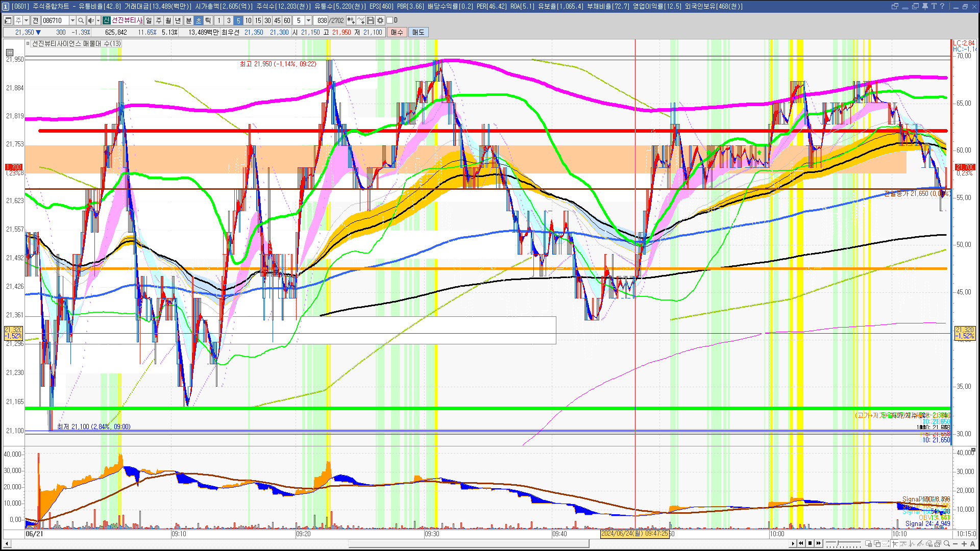980x551 pixels.
Task: Click the save chart floppy icon
Action: 371,20
